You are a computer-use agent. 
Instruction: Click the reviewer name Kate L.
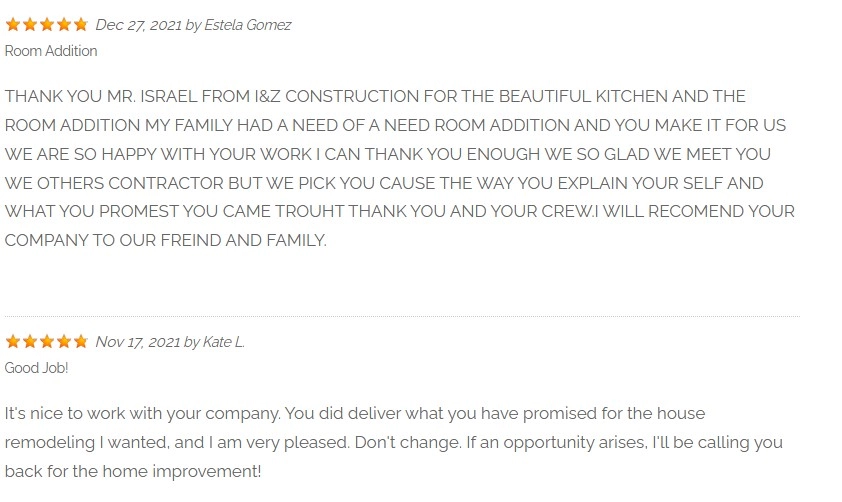224,342
